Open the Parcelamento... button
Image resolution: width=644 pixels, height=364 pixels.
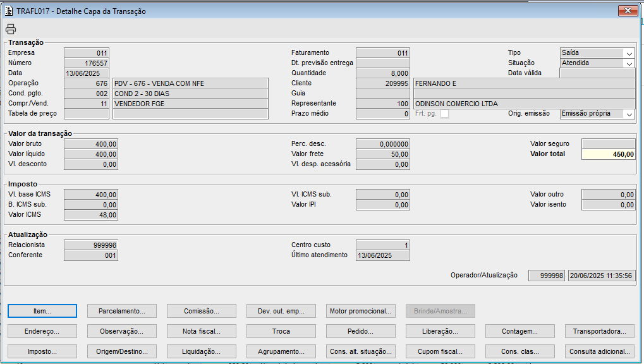[122, 311]
